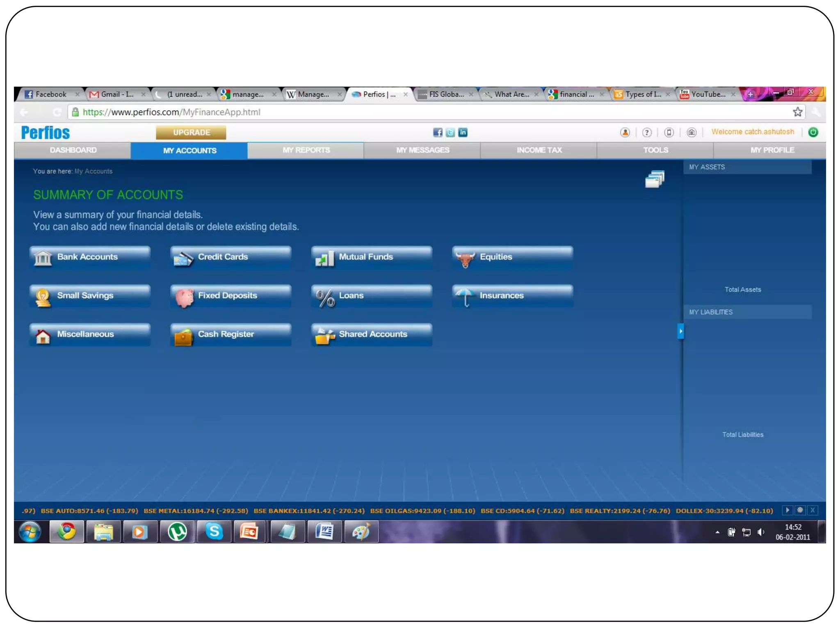This screenshot has width=840, height=630.
Task: Switch to the MY REPORTS tab
Action: click(x=306, y=150)
